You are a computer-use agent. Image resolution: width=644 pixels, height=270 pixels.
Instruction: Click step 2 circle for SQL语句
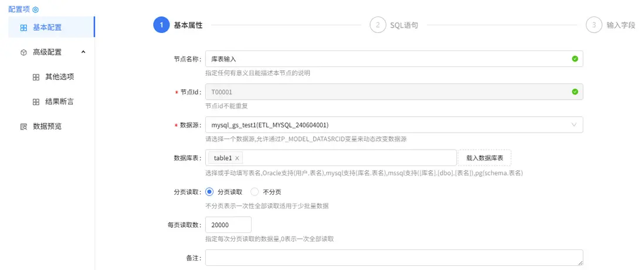[x=378, y=25]
